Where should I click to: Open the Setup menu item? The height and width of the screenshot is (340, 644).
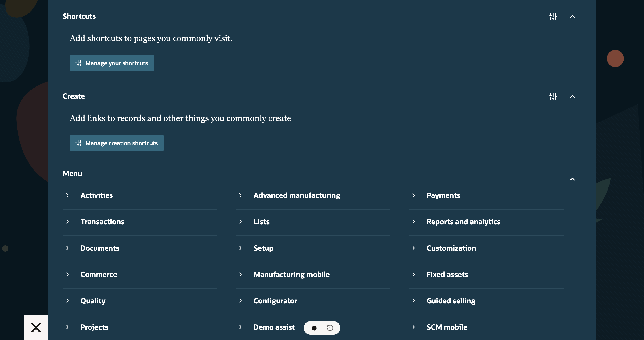tap(263, 248)
